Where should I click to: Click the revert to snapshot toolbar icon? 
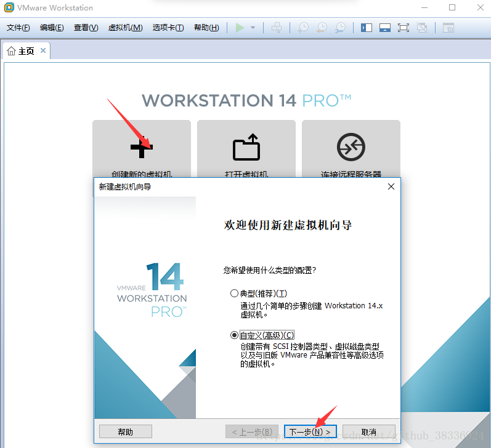pyautogui.click(x=322, y=28)
